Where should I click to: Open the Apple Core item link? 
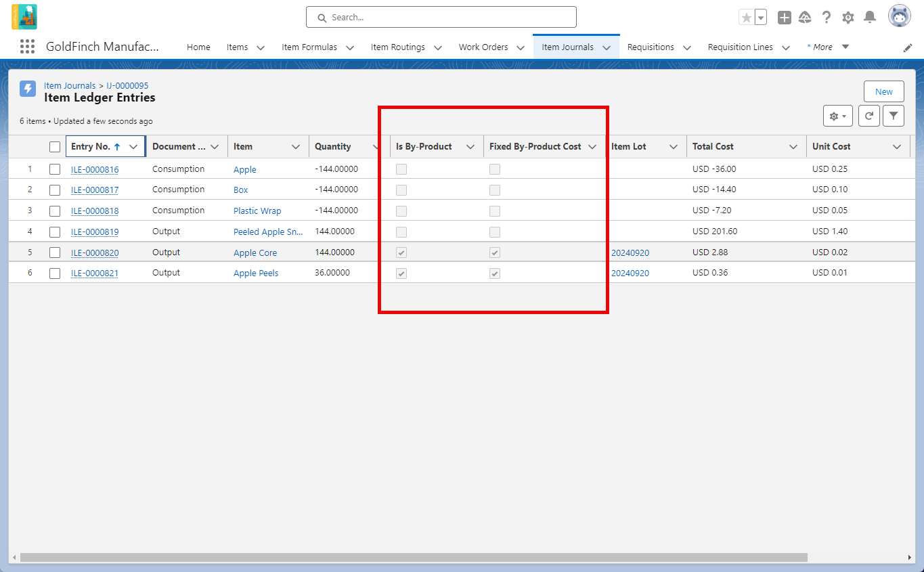(x=255, y=253)
